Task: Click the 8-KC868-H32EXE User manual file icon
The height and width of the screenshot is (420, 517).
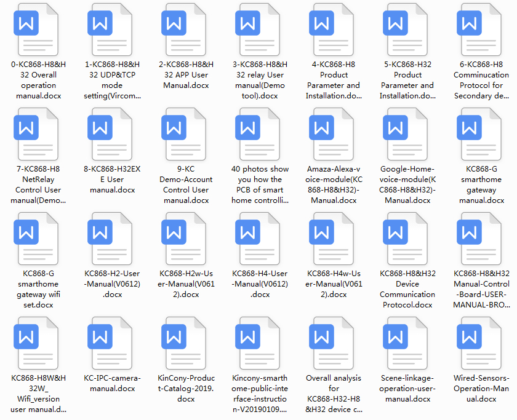Action: tap(112, 133)
